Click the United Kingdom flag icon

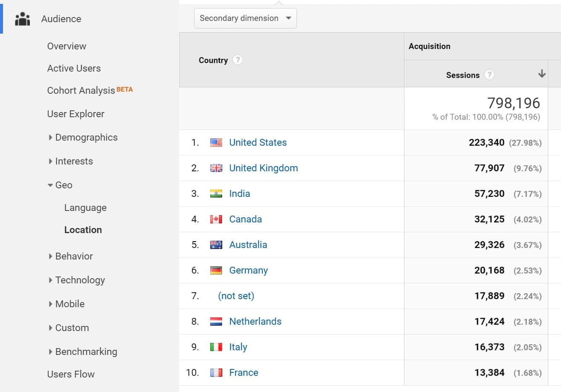pos(216,168)
